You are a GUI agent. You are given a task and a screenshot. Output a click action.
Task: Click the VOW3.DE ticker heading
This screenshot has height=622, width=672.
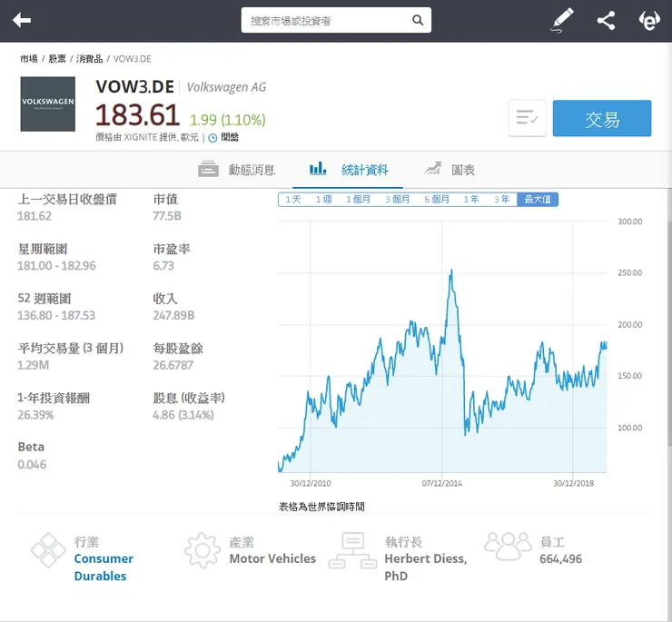134,87
